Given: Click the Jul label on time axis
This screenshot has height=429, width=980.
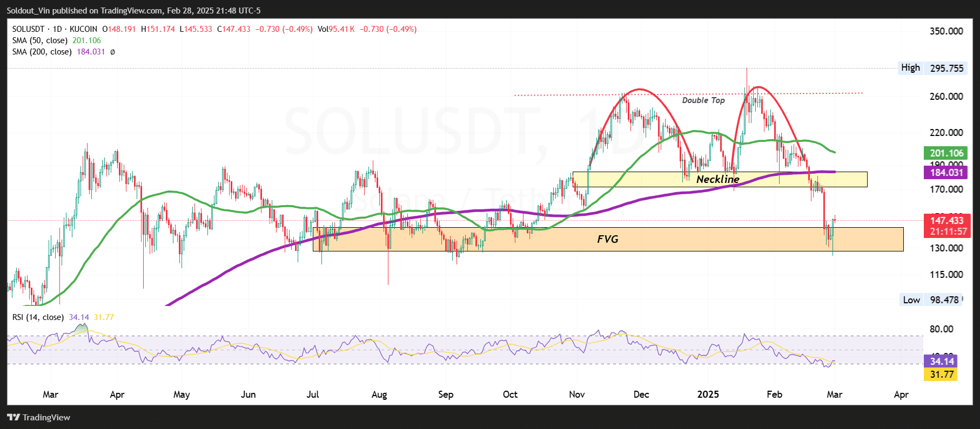Looking at the screenshot, I should coord(313,394).
